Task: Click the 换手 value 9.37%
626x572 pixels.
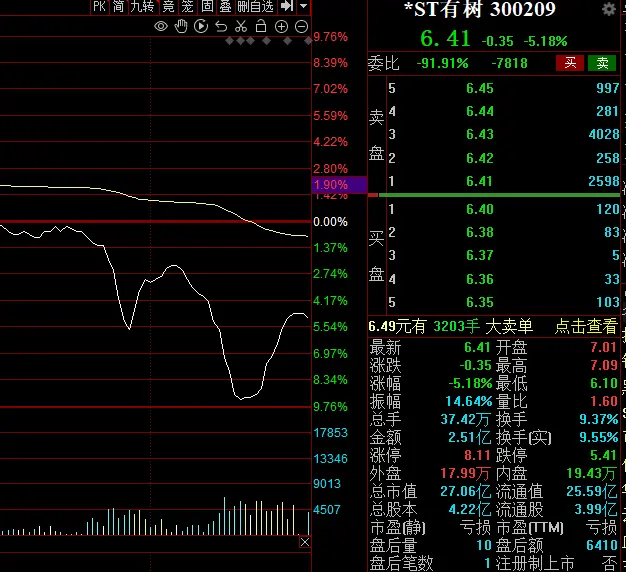Action: coord(598,419)
